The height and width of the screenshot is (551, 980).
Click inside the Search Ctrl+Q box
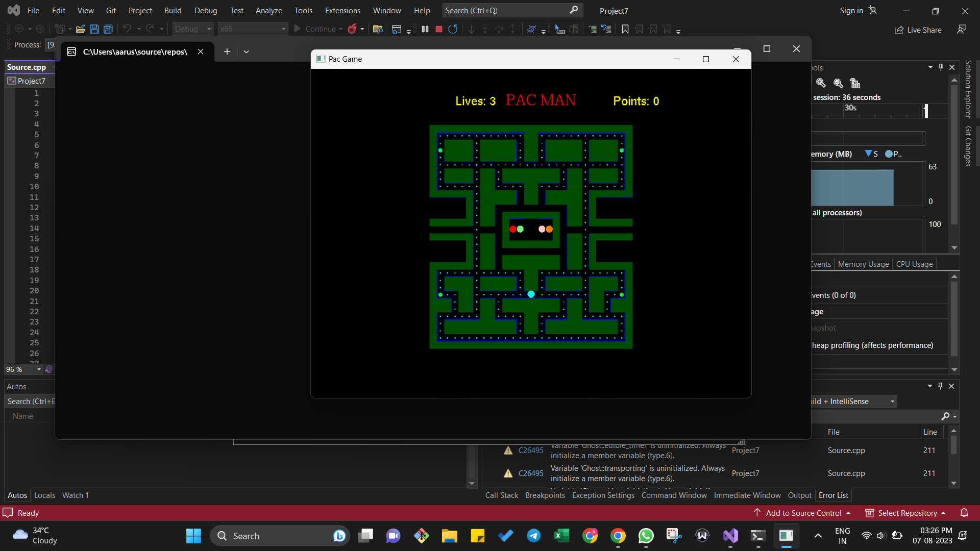[505, 10]
